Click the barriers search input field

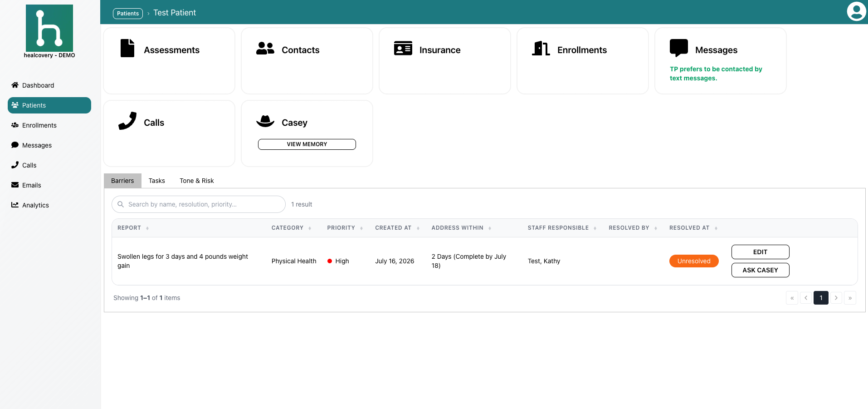click(199, 204)
